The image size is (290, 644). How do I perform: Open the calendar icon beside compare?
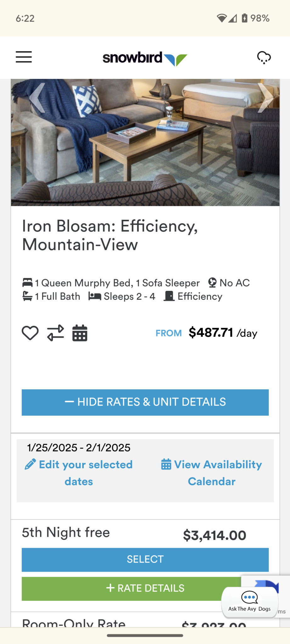pos(80,333)
